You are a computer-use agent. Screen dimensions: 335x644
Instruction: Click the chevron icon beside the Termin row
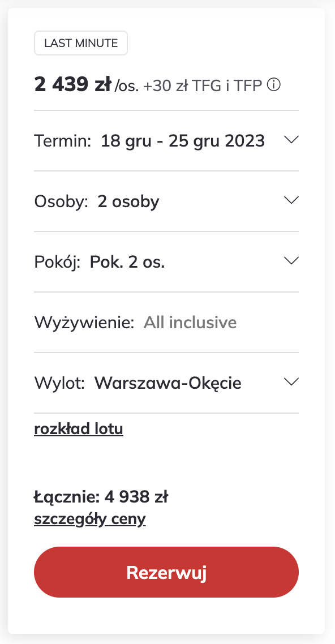pos(291,140)
